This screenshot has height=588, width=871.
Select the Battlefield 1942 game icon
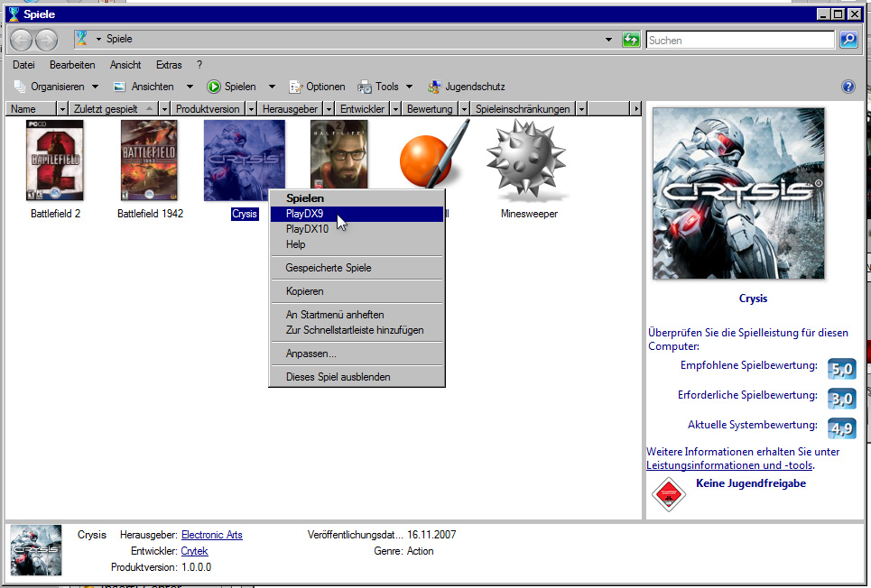pyautogui.click(x=149, y=161)
